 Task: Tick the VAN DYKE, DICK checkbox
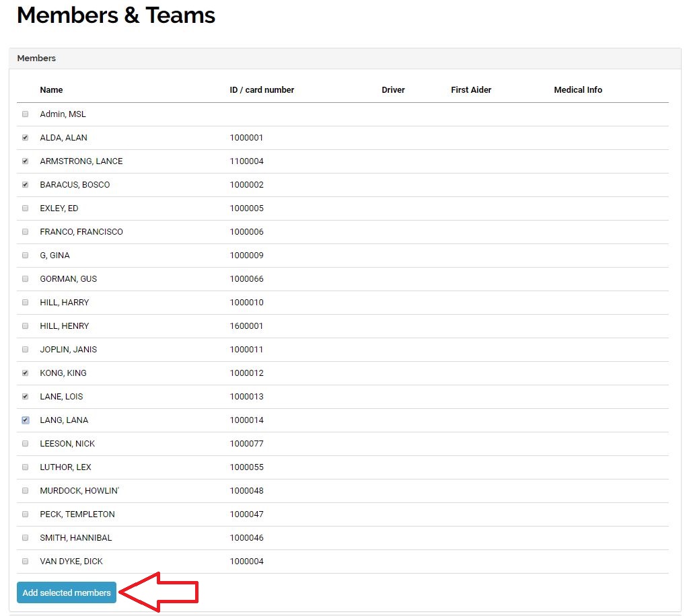[26, 562]
